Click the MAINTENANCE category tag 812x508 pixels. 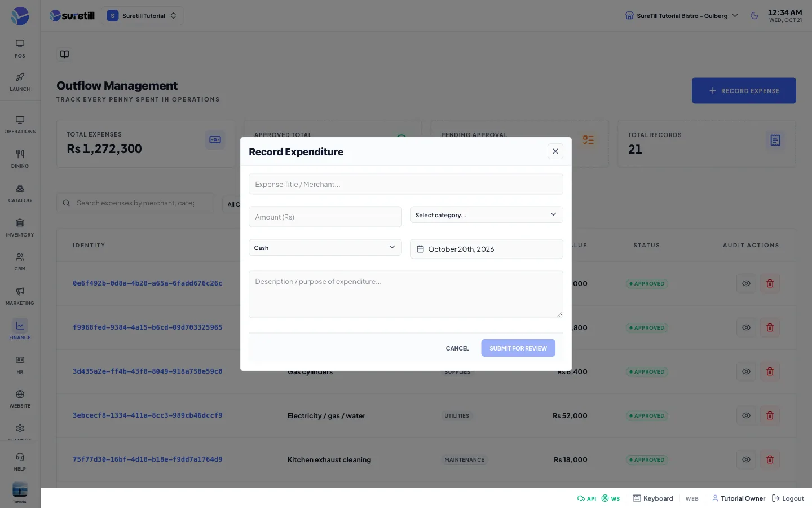[465, 460]
